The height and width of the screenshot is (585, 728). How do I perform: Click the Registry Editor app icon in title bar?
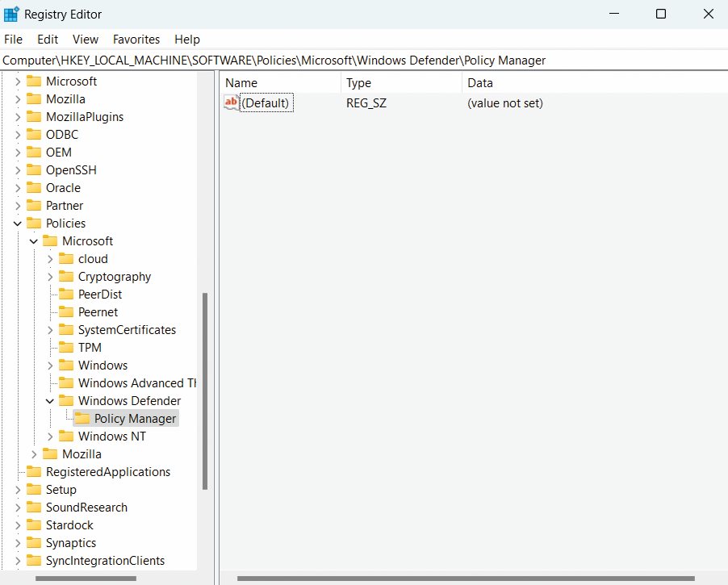[11, 14]
